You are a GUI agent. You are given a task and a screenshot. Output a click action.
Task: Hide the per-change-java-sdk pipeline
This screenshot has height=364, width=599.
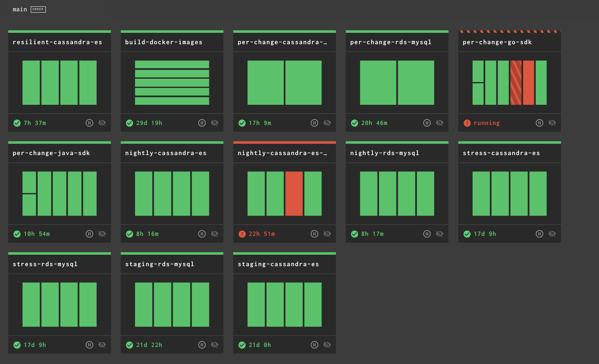pyautogui.click(x=102, y=234)
